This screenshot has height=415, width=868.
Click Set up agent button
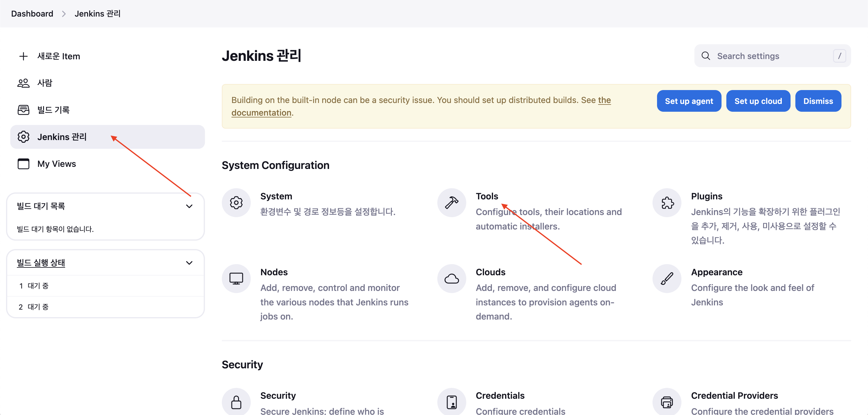pos(689,101)
